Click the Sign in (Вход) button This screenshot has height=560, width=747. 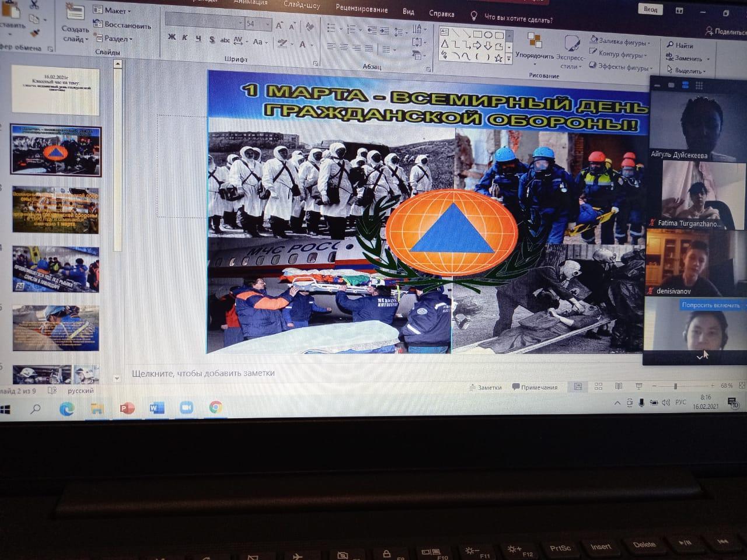(x=650, y=9)
